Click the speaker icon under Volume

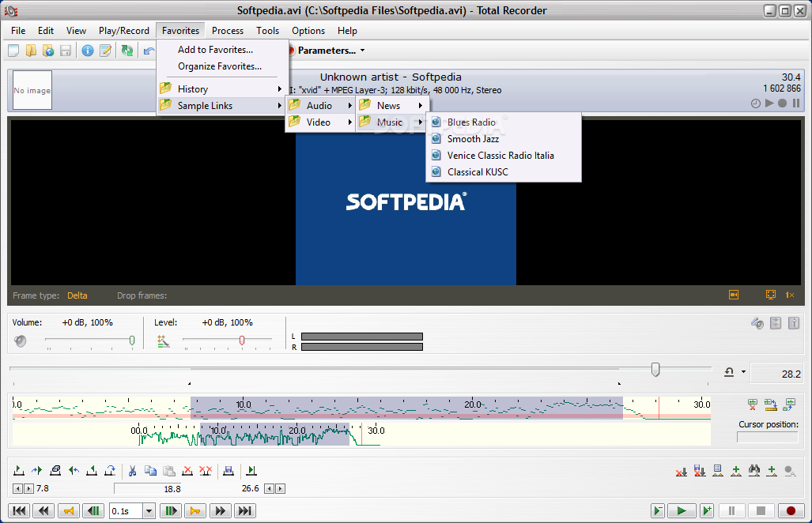[x=21, y=341]
